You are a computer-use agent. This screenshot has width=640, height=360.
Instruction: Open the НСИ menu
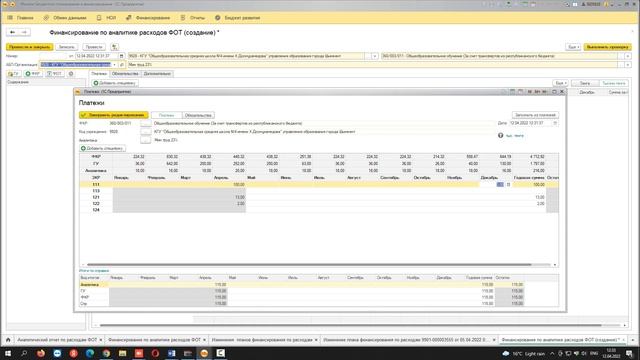107,18
